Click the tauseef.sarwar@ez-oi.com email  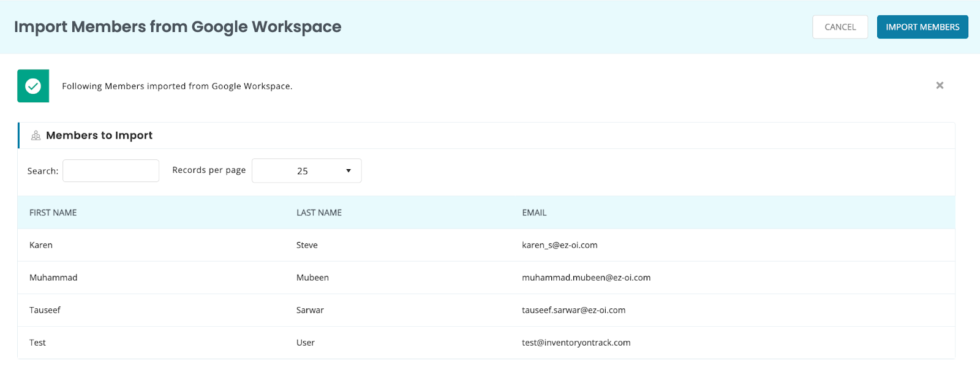click(x=573, y=310)
